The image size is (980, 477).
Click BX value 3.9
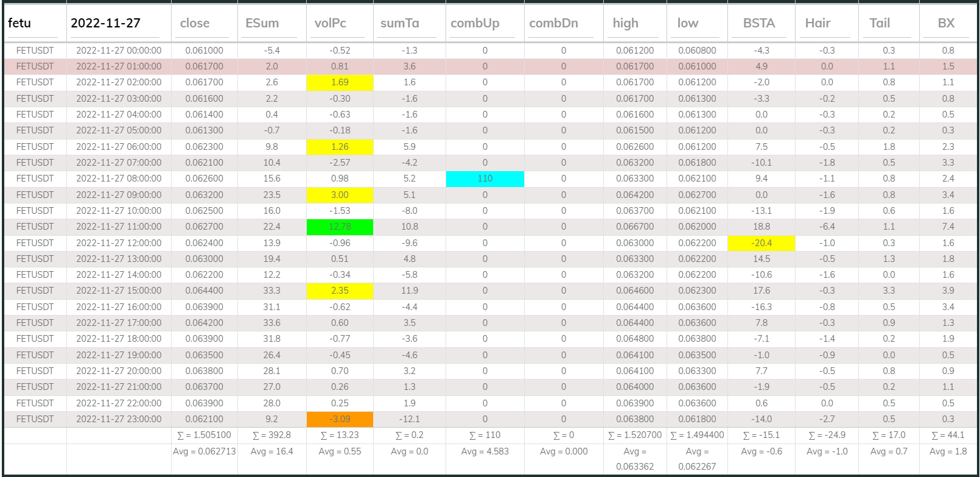pos(948,291)
